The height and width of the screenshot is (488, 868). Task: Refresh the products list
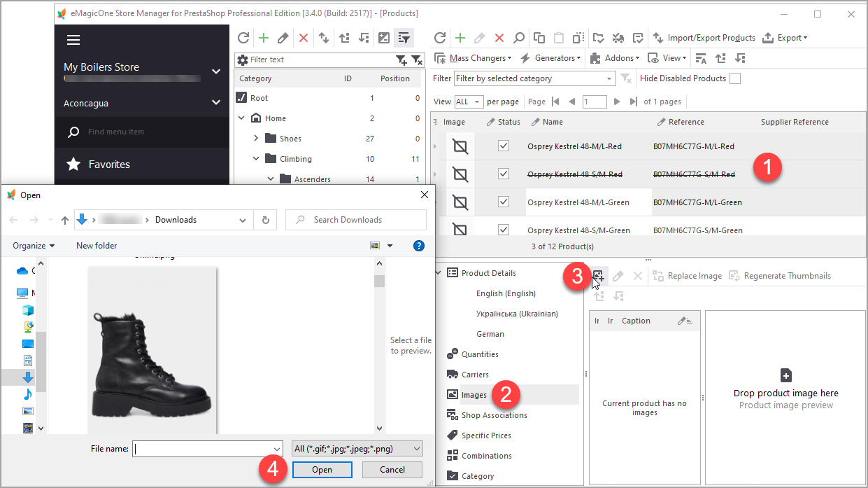(440, 38)
